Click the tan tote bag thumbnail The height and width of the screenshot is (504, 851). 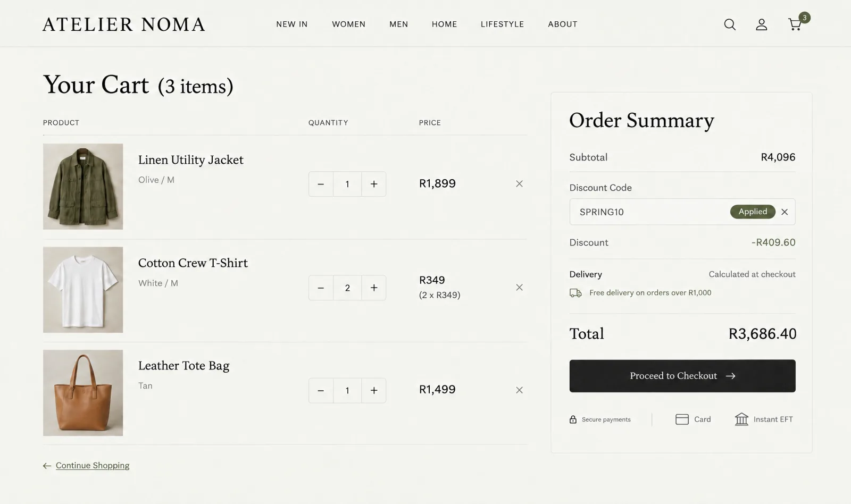pos(83,393)
